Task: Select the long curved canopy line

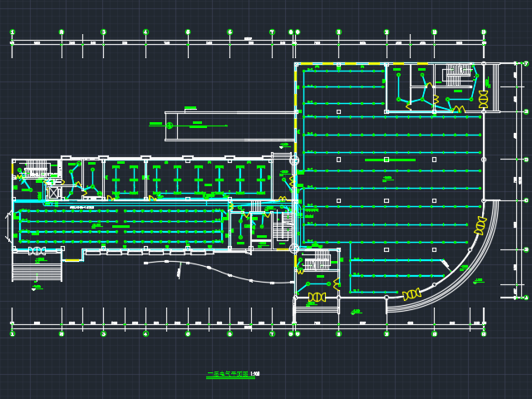Action: (219, 273)
